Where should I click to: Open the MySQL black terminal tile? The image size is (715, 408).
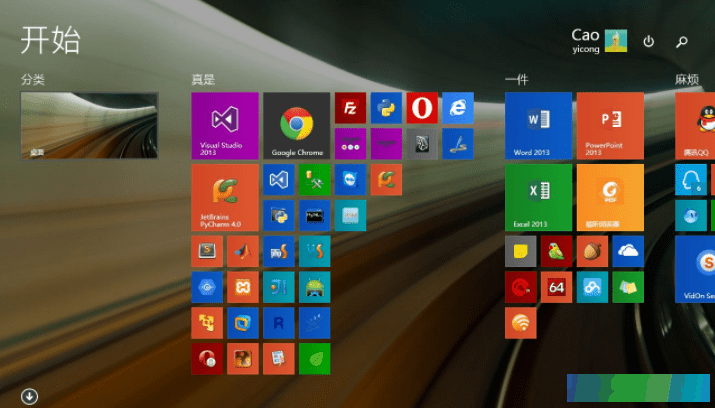coord(315,216)
